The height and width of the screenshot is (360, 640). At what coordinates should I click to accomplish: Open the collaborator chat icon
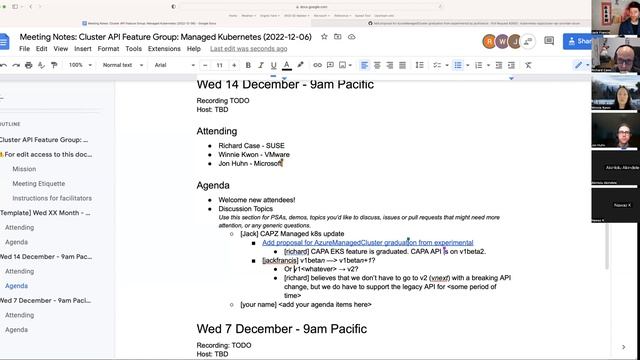tap(529, 41)
